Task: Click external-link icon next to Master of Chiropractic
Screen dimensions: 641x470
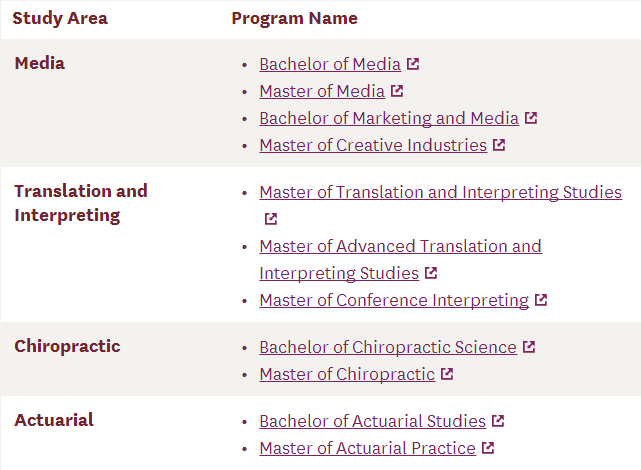Action: click(x=447, y=374)
